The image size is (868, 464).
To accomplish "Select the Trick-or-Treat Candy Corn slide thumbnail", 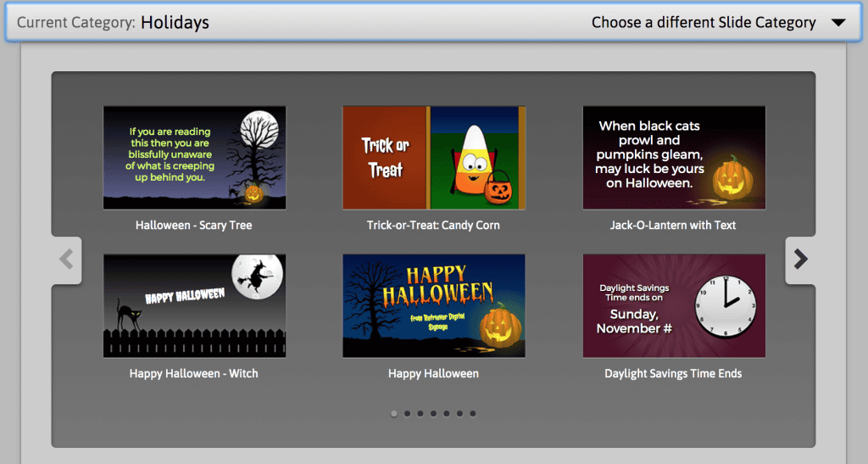I will [x=434, y=158].
